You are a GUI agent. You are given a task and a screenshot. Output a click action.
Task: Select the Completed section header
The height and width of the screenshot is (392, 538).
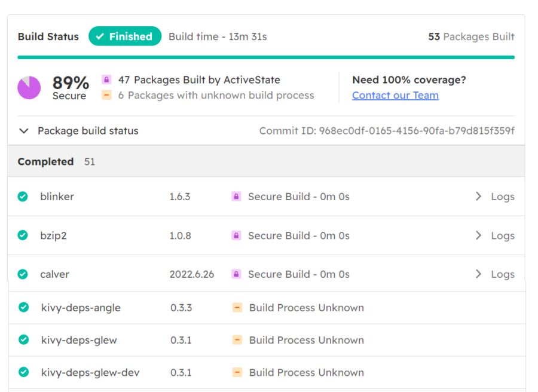[x=45, y=161]
